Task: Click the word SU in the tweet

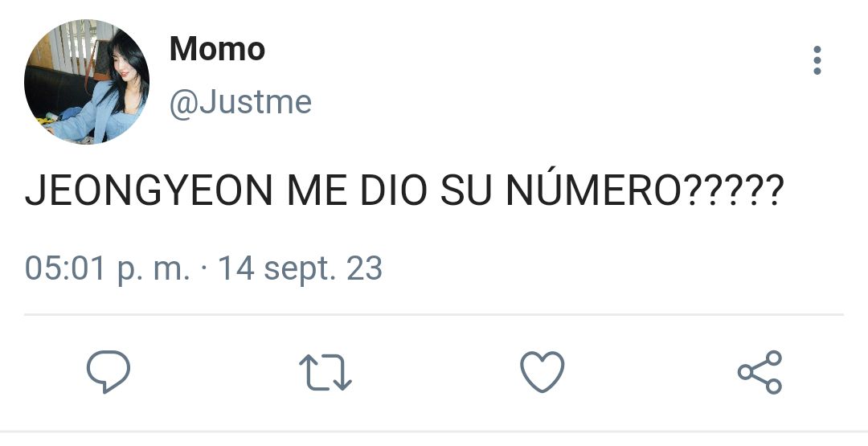Action: (467, 190)
